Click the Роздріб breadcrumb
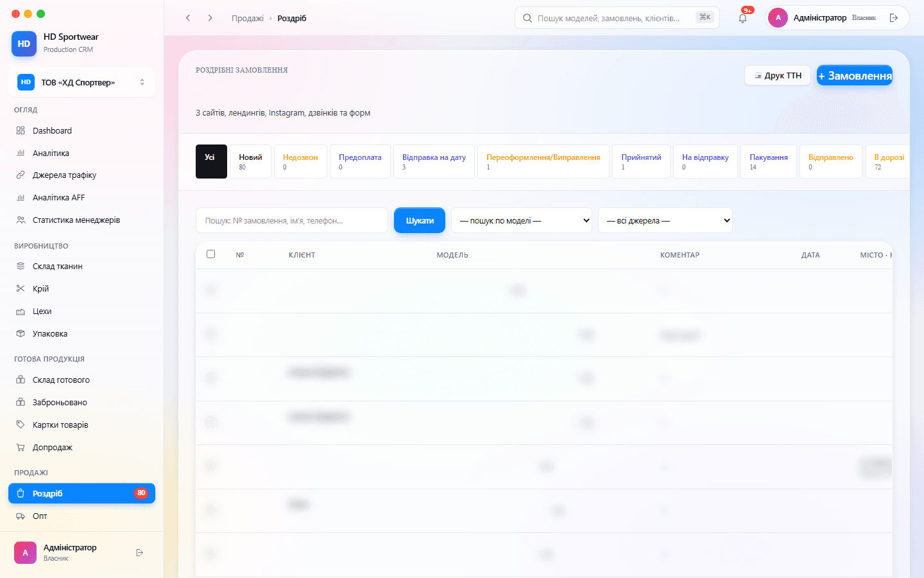924x578 pixels. (x=292, y=18)
